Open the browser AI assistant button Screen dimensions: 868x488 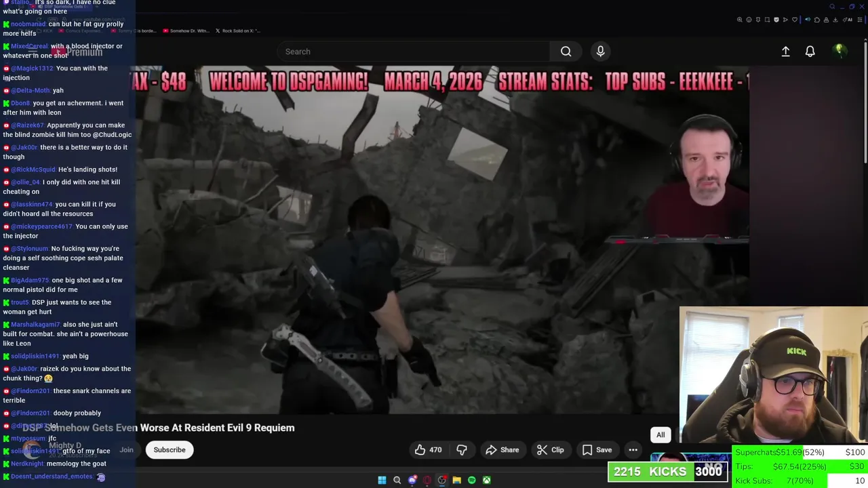pos(848,20)
